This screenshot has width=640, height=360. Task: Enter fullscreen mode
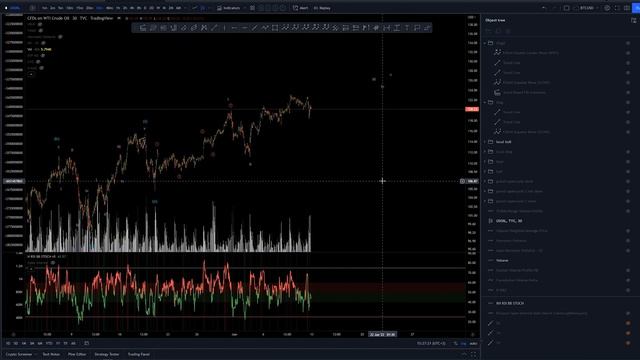(617, 8)
